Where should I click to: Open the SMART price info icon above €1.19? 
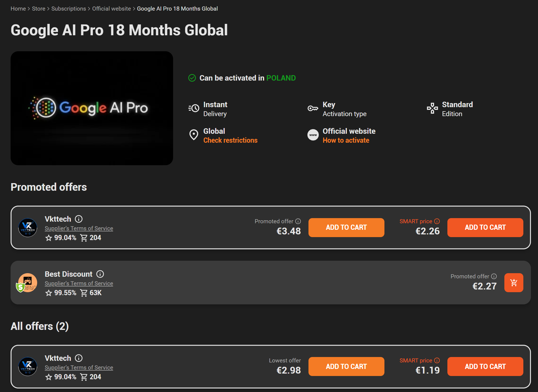437,361
